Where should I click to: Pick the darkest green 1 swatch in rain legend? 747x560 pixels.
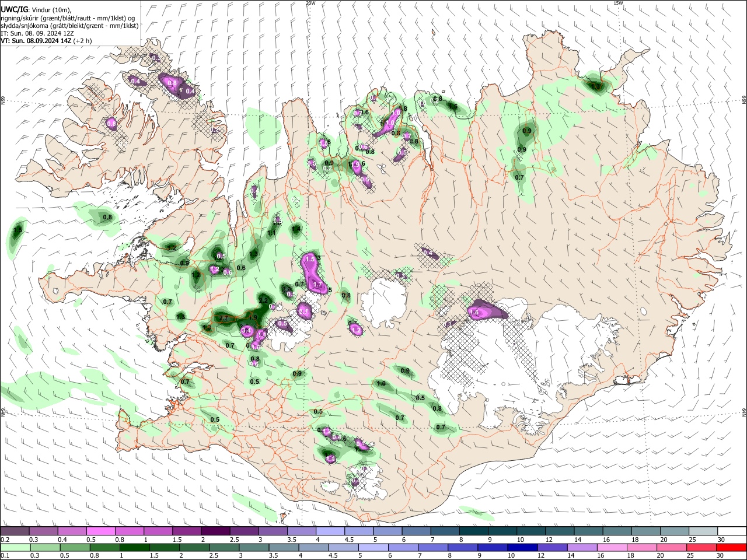coord(134,548)
